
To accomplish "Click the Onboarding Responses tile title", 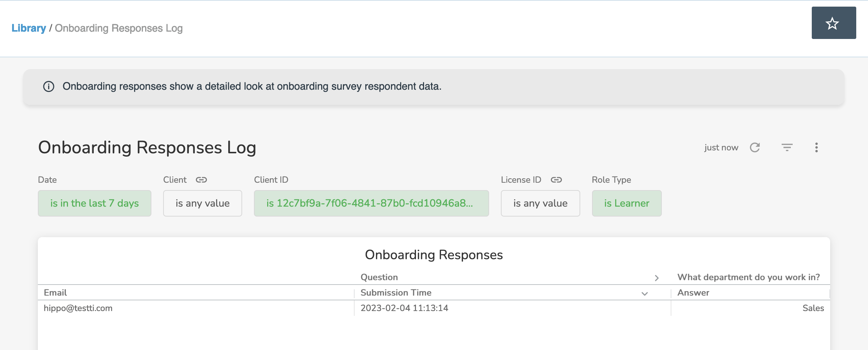I will (434, 255).
